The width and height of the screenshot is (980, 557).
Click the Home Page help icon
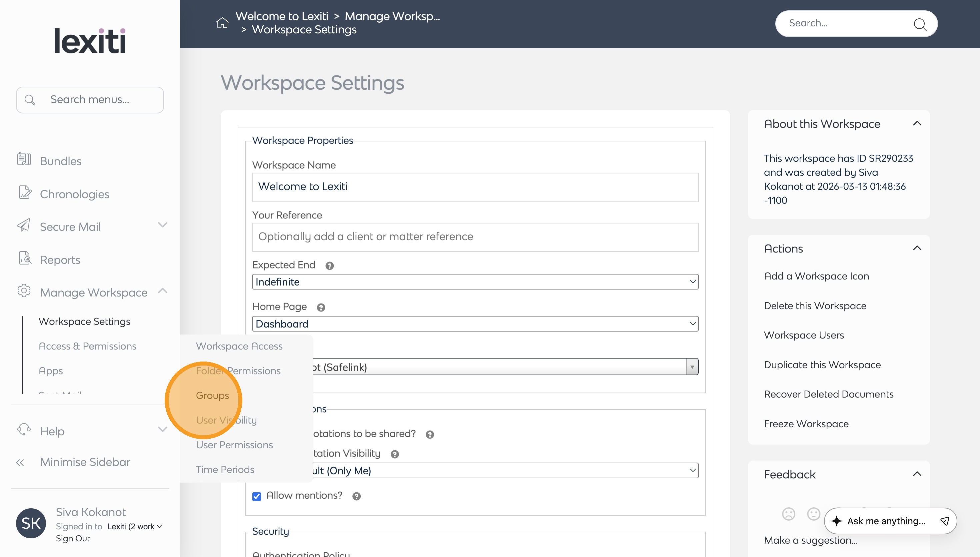coord(321,307)
